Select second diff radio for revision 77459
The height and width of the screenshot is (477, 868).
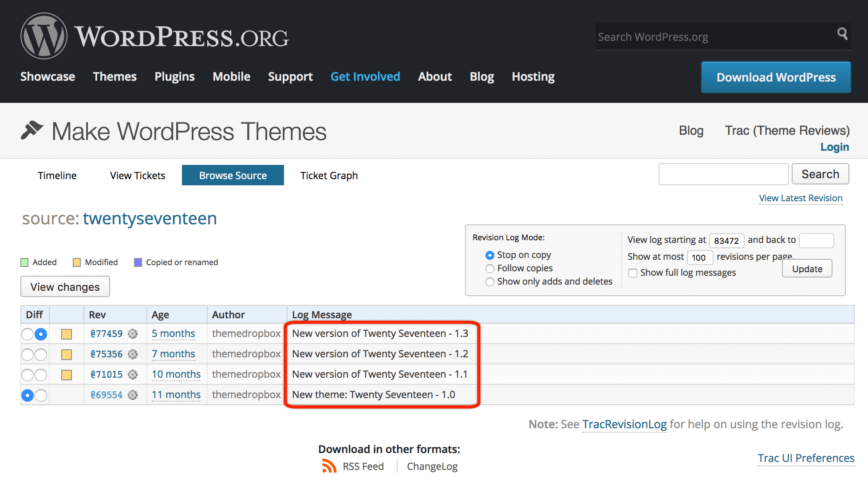tap(41, 334)
